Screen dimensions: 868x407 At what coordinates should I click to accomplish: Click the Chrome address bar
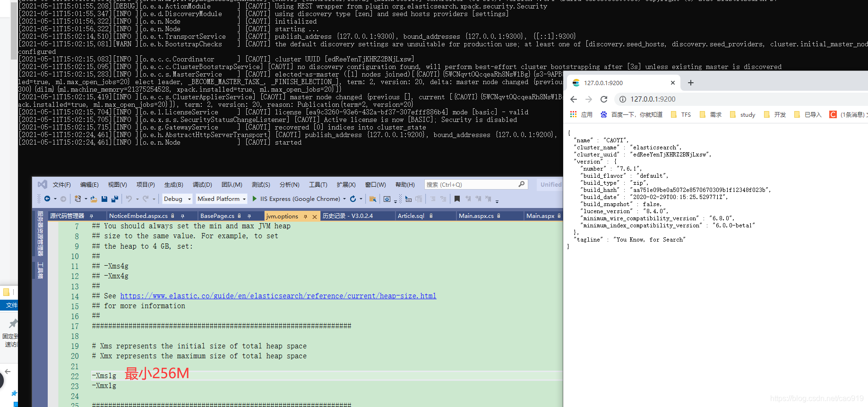742,99
